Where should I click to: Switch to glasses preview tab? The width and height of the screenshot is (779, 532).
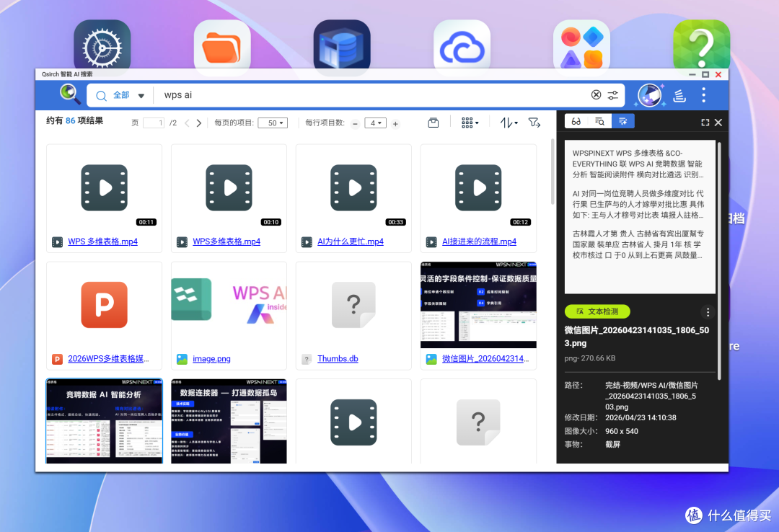(576, 121)
